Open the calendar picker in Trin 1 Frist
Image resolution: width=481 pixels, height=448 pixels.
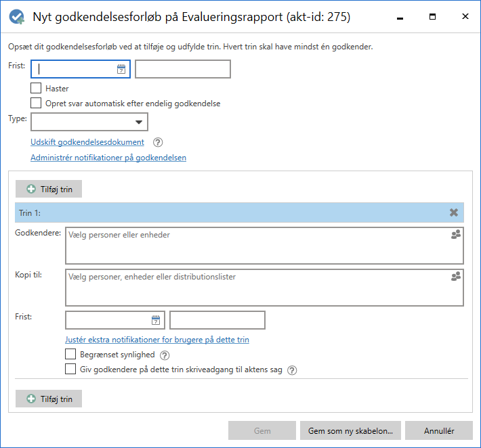[x=156, y=320]
